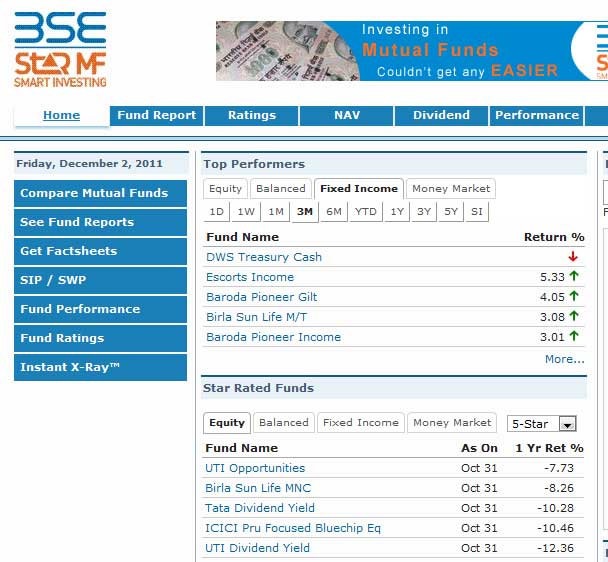
Task: Click the red down arrow beside DWS Treasury Cash
Action: [x=573, y=256]
